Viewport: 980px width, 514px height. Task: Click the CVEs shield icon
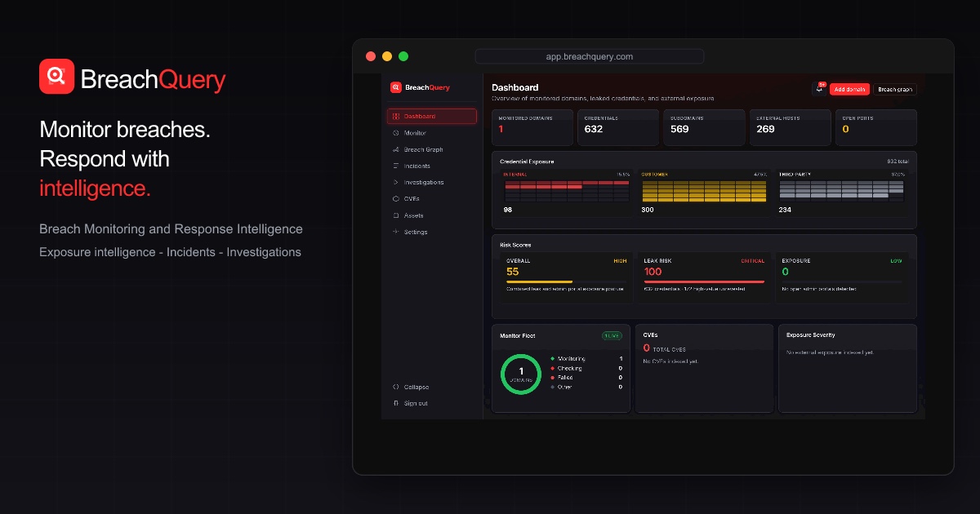click(x=396, y=198)
